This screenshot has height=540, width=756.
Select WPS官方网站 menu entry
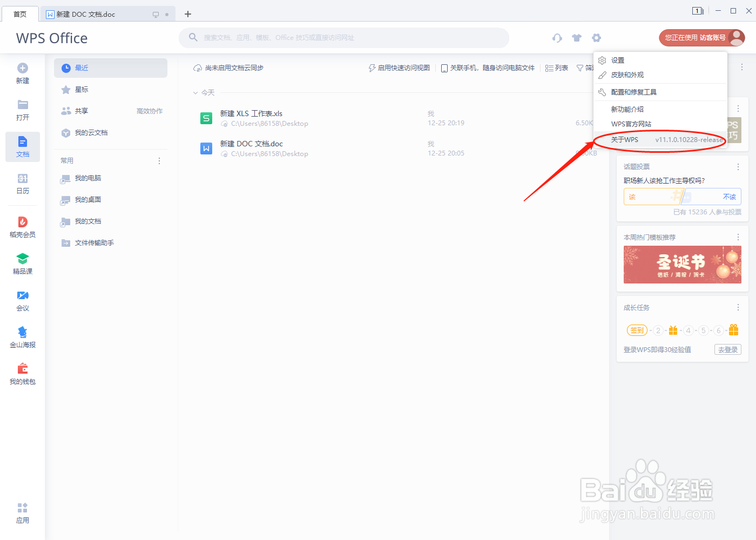tap(660, 124)
